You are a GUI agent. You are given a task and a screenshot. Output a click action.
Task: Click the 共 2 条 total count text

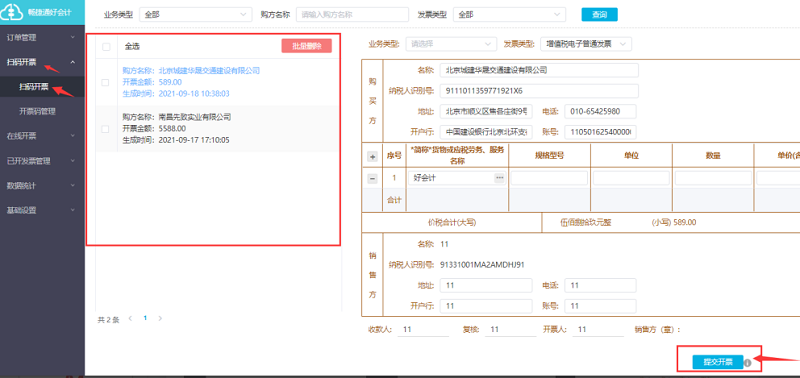[x=108, y=320]
